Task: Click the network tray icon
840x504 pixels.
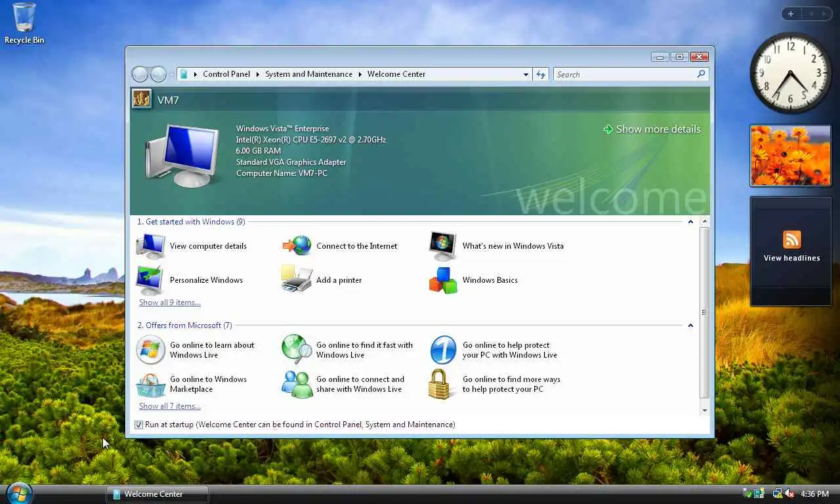Action: click(x=777, y=493)
